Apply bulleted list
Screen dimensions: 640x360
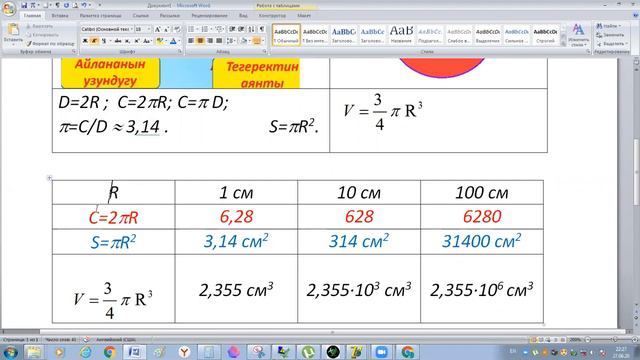191,29
